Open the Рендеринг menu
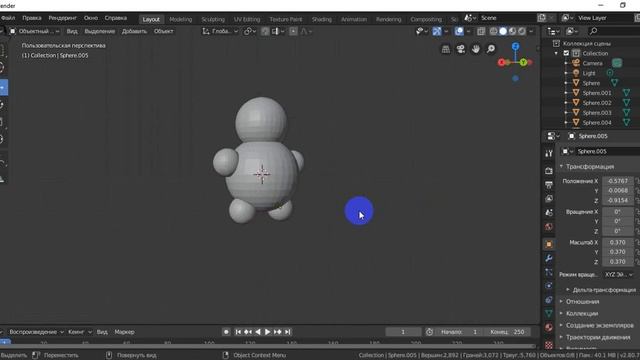Screen dimensions: 640x360 pos(62,18)
